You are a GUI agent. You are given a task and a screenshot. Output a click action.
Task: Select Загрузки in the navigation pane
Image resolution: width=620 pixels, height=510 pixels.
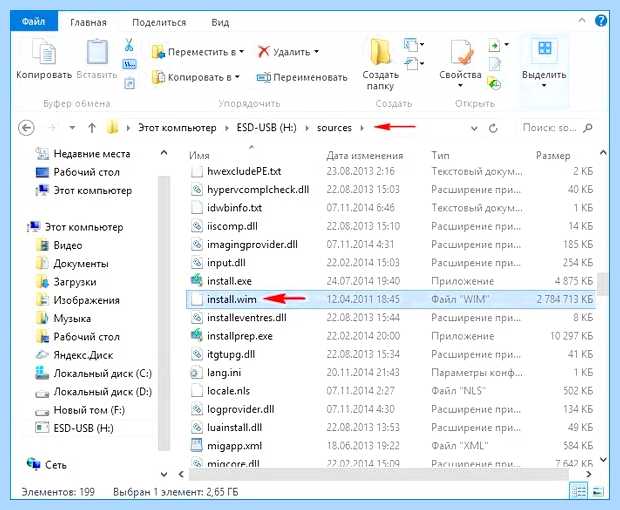75,282
